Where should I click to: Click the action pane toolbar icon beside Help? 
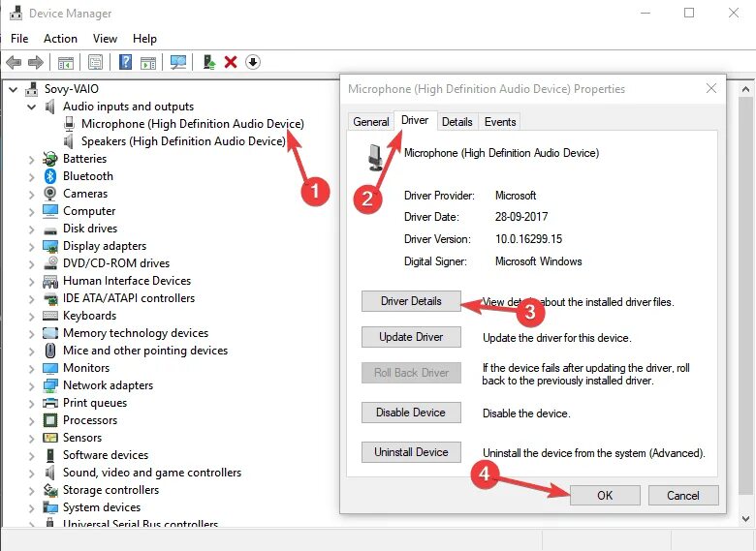click(148, 62)
